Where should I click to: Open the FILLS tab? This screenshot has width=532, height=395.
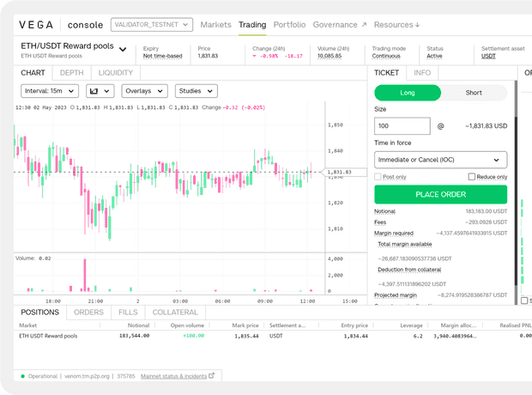tap(128, 312)
